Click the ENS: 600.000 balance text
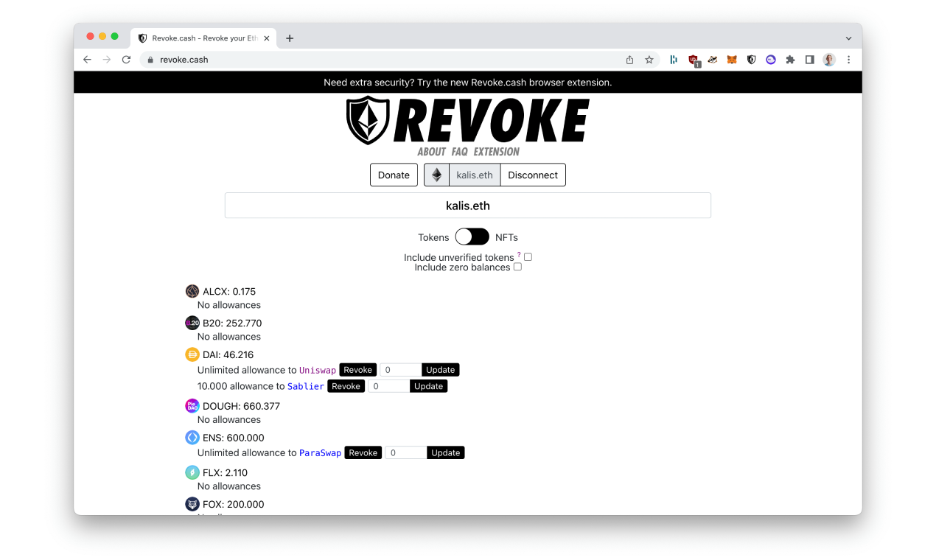936x560 pixels. [x=233, y=438]
